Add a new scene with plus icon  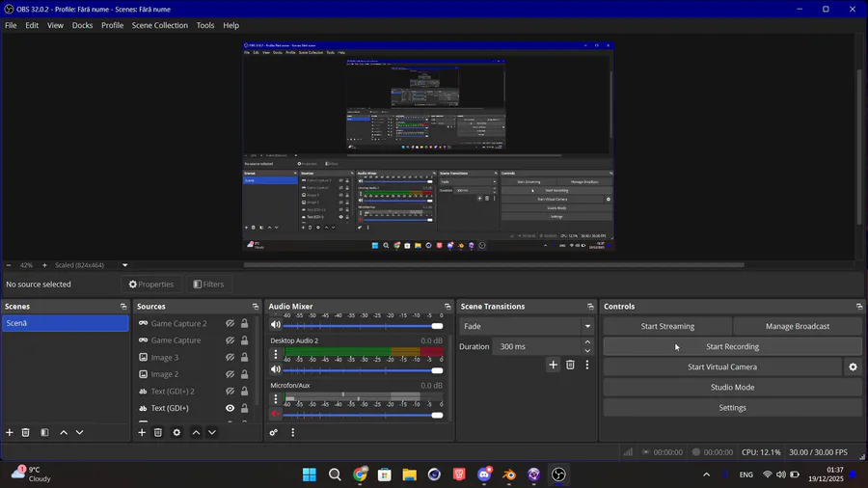(x=10, y=432)
